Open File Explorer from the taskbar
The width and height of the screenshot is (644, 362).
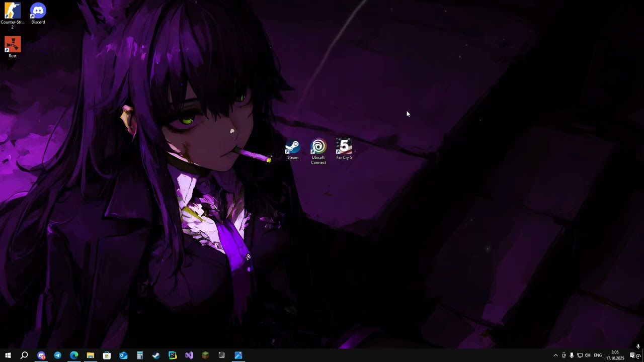[91, 355]
